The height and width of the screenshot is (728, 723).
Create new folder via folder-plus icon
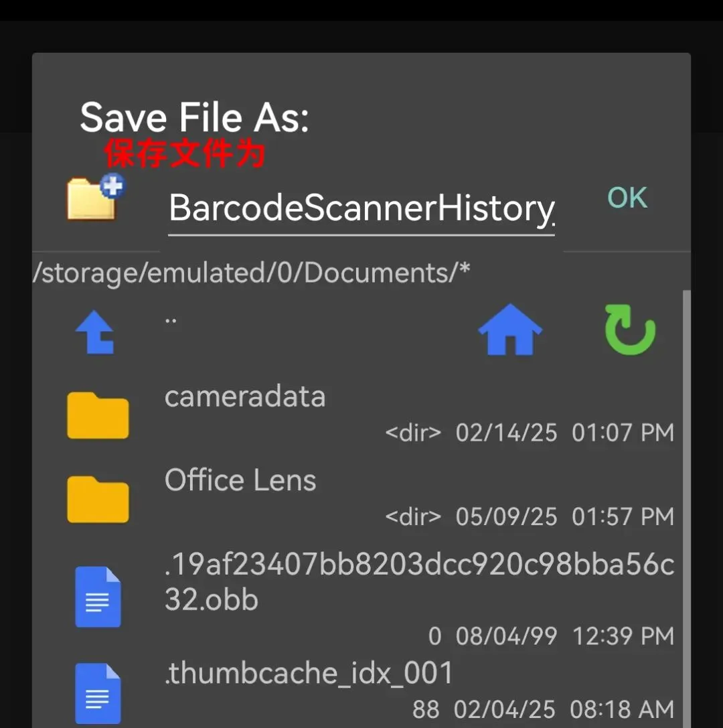coord(96,197)
